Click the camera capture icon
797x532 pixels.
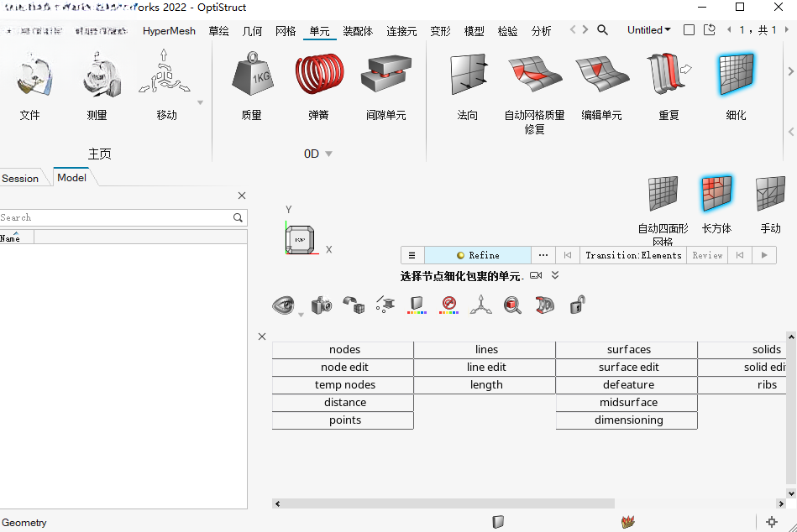coord(322,305)
